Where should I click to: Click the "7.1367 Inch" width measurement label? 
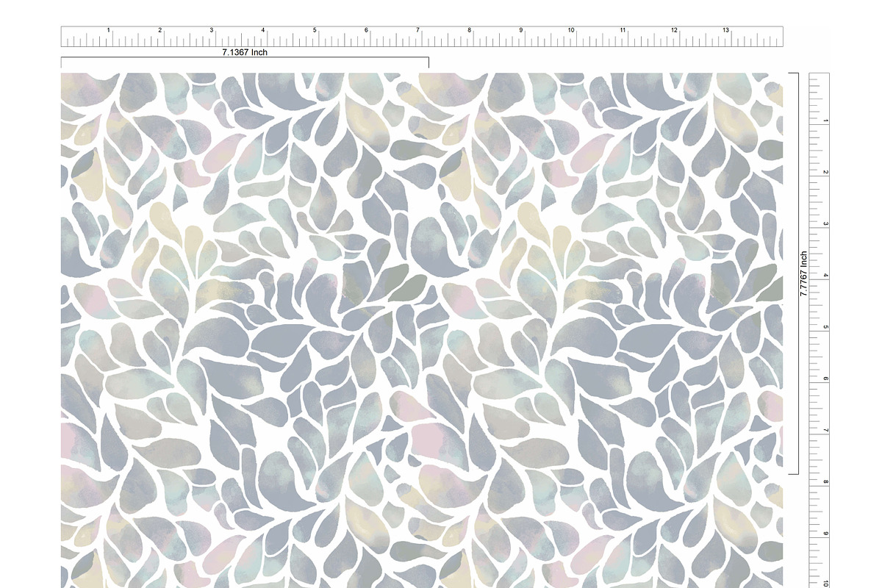click(x=245, y=53)
